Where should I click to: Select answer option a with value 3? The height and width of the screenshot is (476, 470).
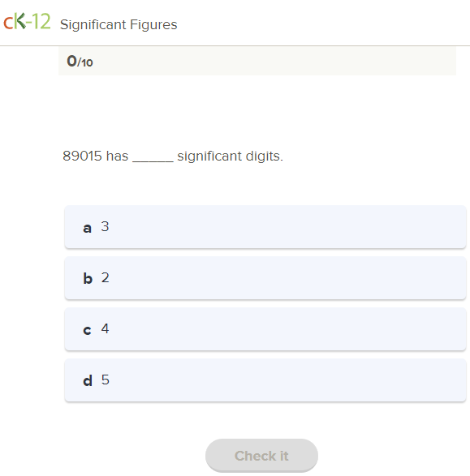coord(265,227)
